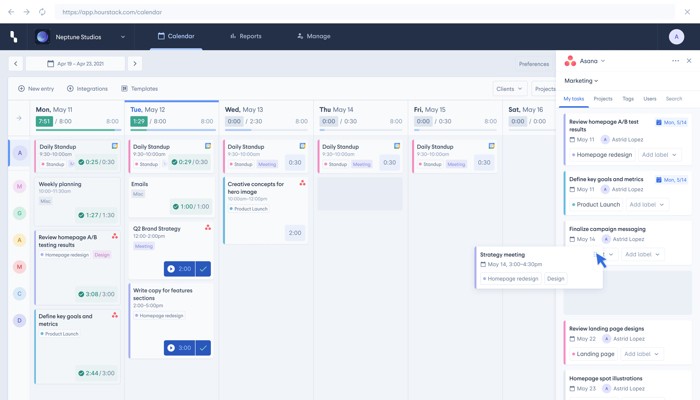The height and width of the screenshot is (400, 700).
Task: Select the first user avatar M in sidebar
Action: [x=20, y=186]
